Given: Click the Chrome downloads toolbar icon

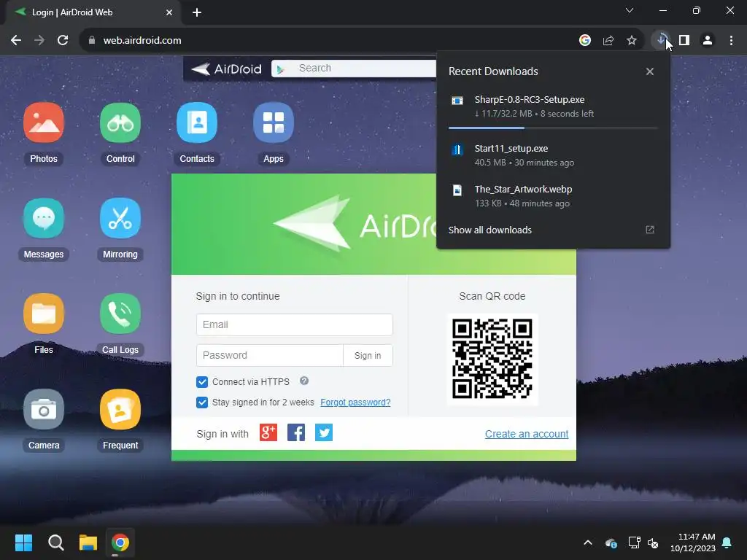Looking at the screenshot, I should [661, 41].
